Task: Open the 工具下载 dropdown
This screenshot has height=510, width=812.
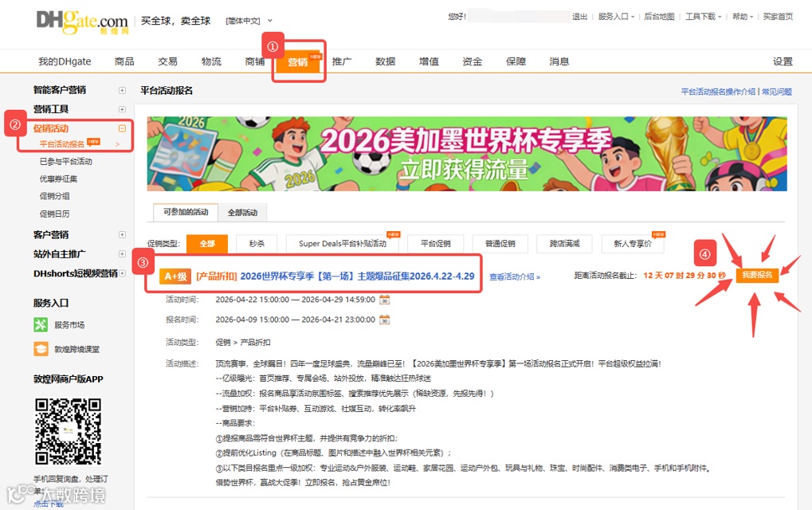Action: coord(704,17)
